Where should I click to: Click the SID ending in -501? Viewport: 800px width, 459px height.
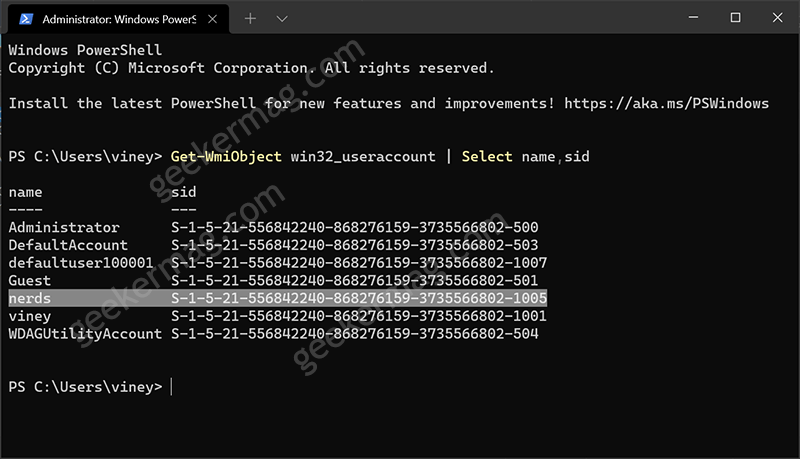point(355,280)
